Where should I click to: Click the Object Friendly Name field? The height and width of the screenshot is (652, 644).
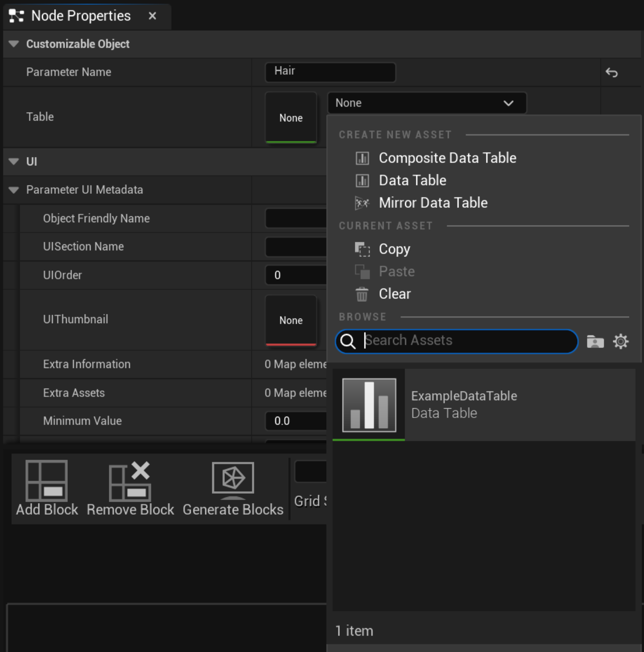point(296,219)
